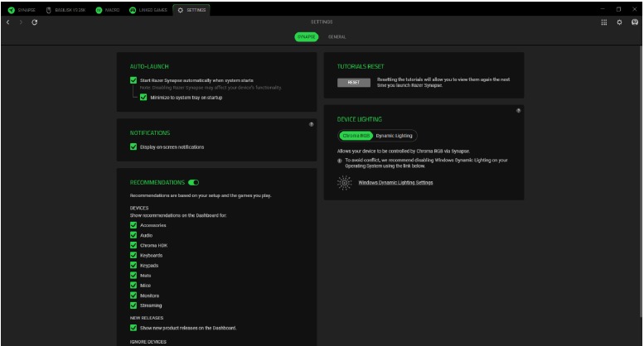The width and height of the screenshot is (644, 346).
Task: Switch to the Linked Games tab
Action: (148, 10)
